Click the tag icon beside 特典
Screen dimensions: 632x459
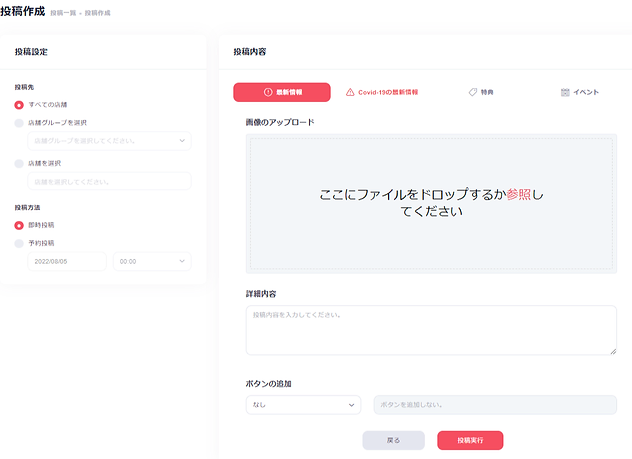[x=472, y=92]
